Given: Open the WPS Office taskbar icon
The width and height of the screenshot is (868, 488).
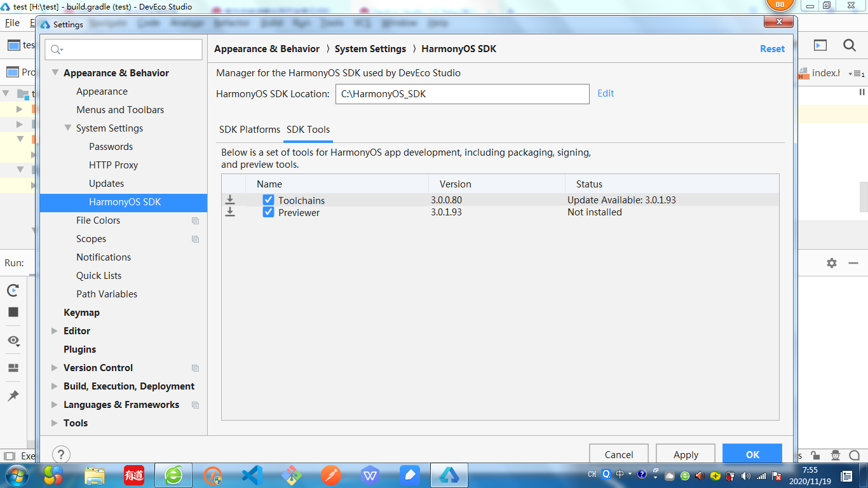Looking at the screenshot, I should 370,475.
